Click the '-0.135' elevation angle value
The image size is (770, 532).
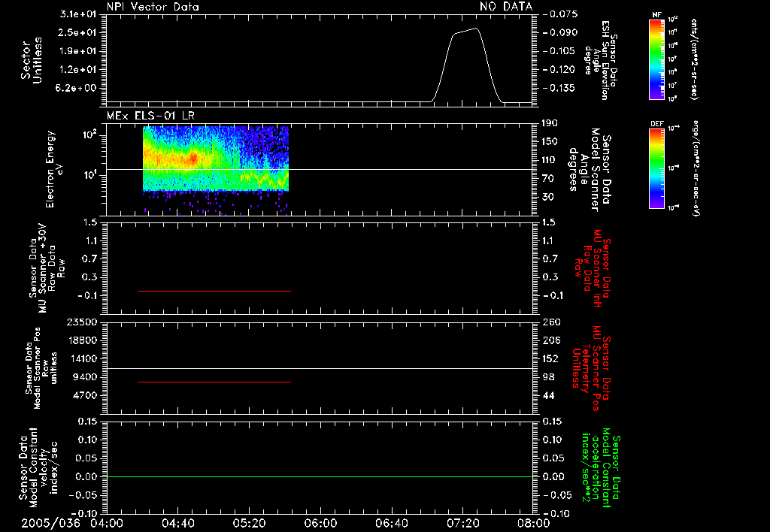pos(561,88)
